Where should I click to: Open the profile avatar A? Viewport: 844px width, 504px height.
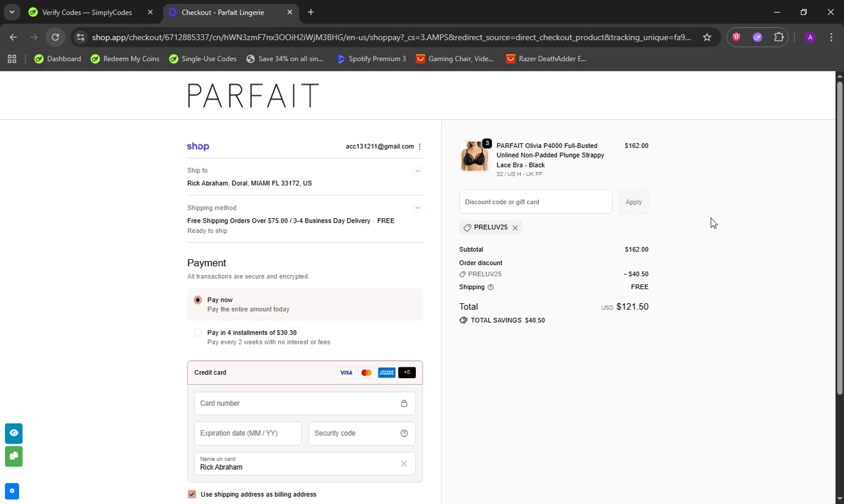pos(810,37)
